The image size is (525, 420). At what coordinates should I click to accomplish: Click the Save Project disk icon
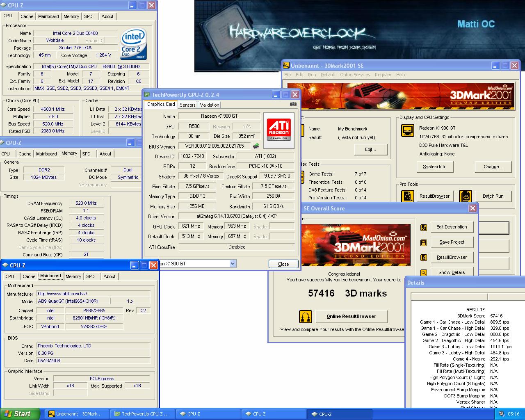[x=424, y=242]
